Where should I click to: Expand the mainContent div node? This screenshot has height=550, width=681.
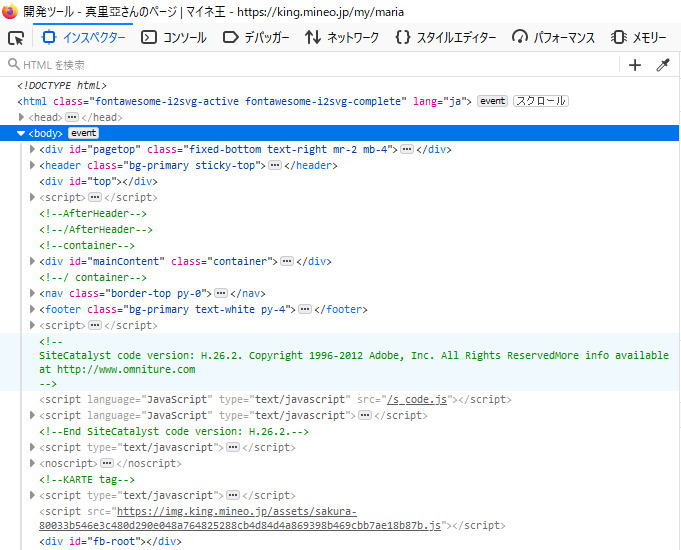(33, 261)
